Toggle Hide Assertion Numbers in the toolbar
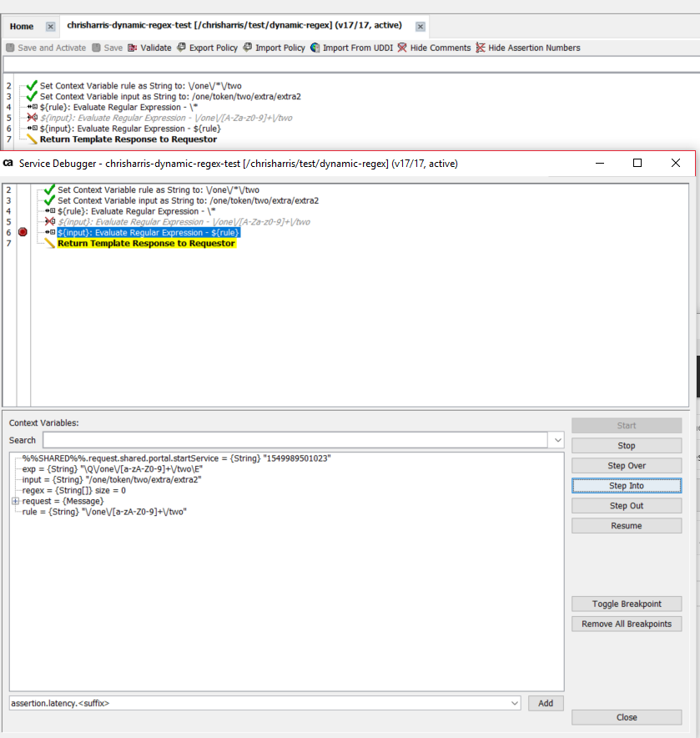The width and height of the screenshot is (700, 738). [481, 48]
